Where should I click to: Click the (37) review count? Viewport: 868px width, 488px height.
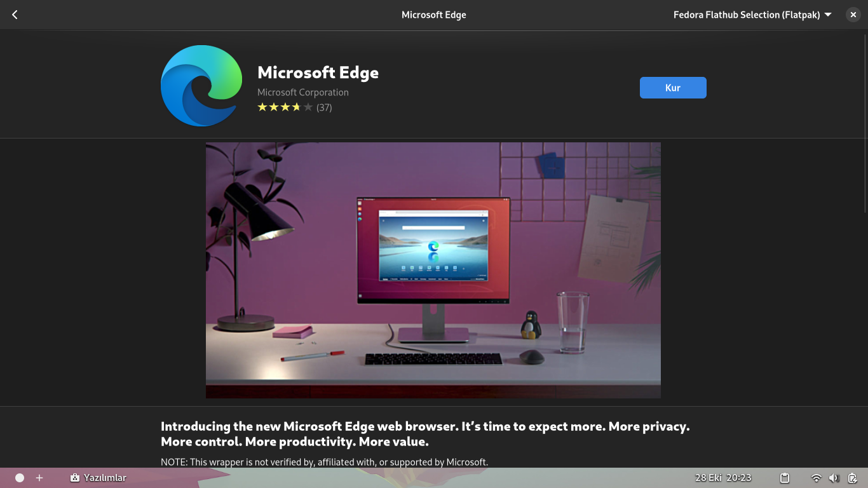[324, 107]
